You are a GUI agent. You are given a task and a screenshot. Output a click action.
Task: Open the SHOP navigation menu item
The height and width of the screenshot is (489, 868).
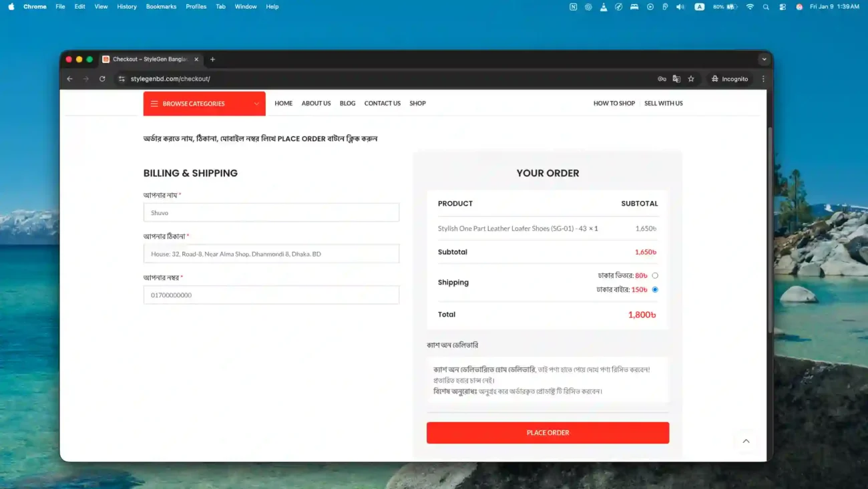[417, 104]
